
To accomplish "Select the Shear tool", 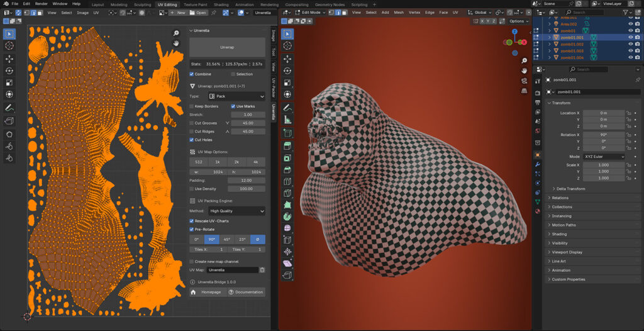I will (287, 263).
